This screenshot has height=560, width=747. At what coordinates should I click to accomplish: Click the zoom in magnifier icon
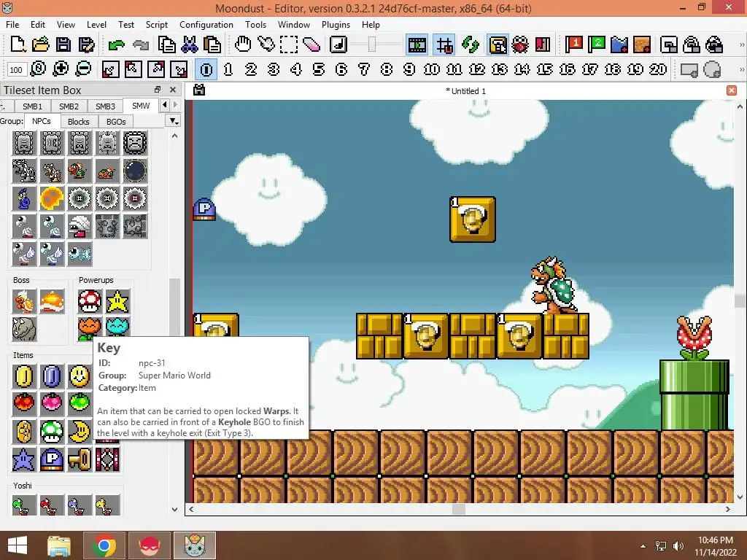(61, 69)
